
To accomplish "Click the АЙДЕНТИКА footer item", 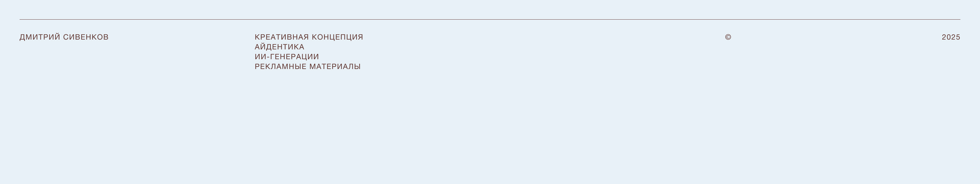I will [x=280, y=47].
